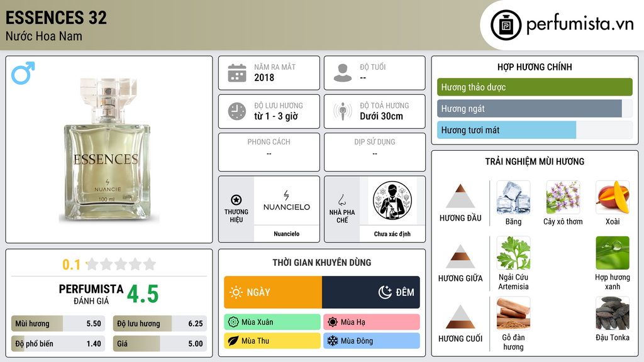
Task: Click the Phong cách card
Action: (x=269, y=152)
